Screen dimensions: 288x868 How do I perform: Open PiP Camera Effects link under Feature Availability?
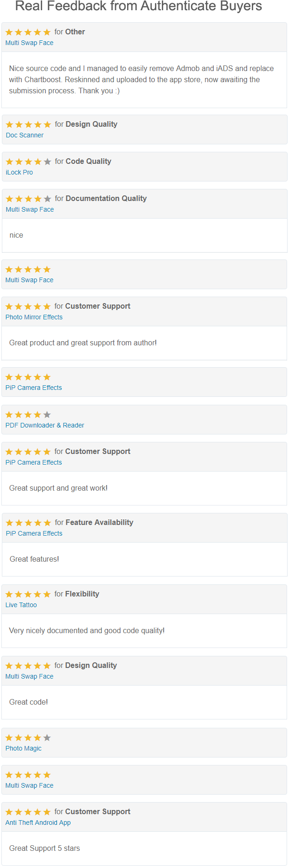(x=34, y=533)
